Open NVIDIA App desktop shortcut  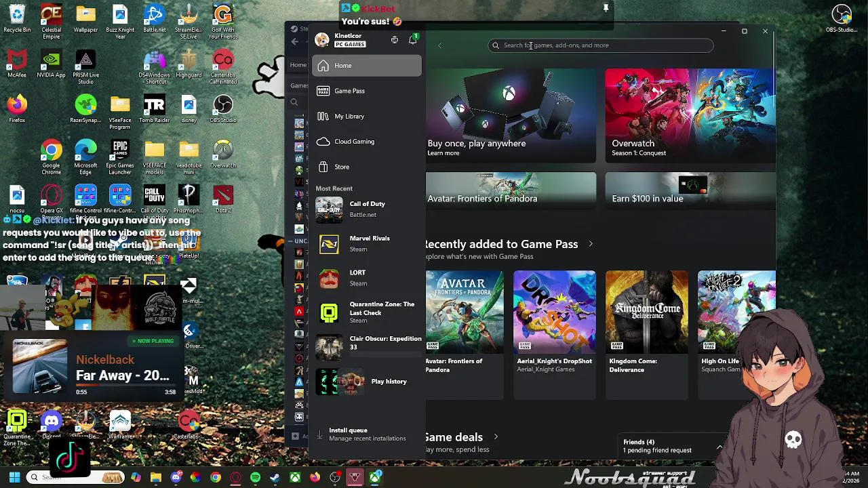coord(52,64)
